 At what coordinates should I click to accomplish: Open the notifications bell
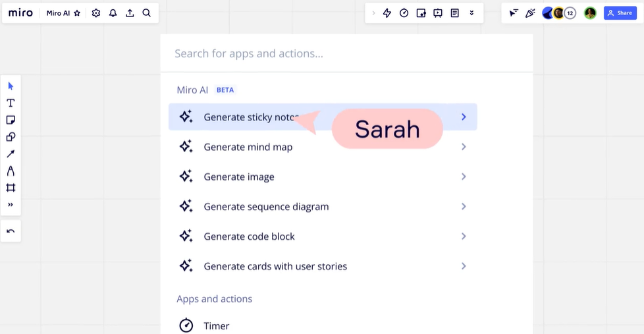(113, 13)
